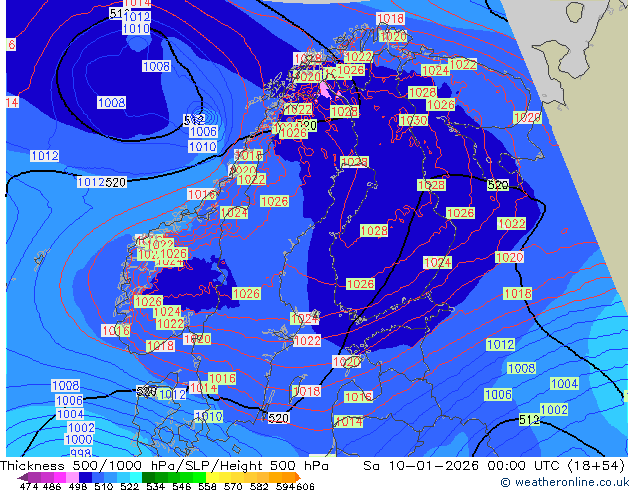Click the green-highlighted 1002 label

pyautogui.click(x=554, y=410)
